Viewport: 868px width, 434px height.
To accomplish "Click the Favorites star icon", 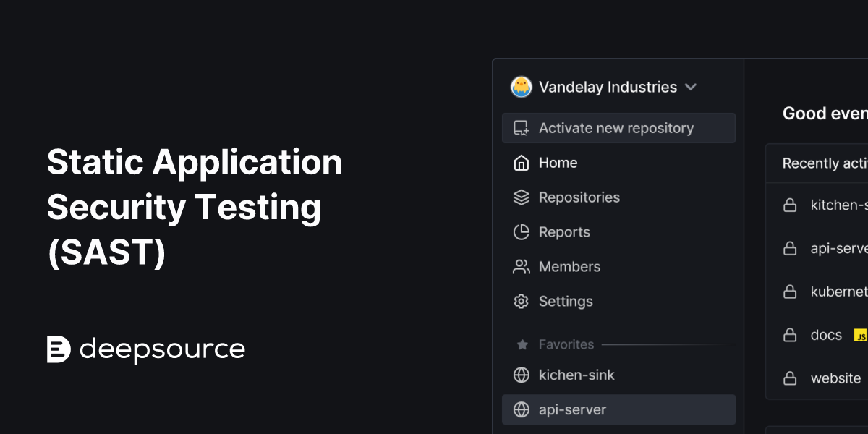I will pos(522,345).
